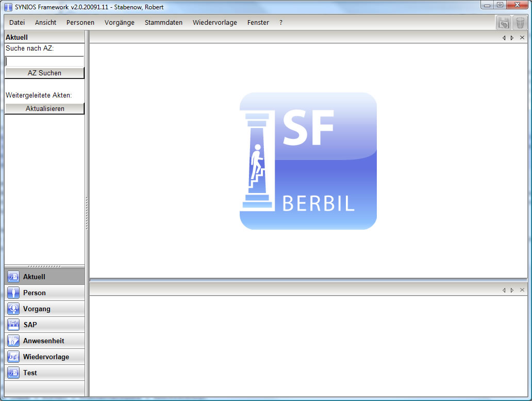Image resolution: width=532 pixels, height=401 pixels.
Task: Click the AZ Suchen button
Action: pos(44,73)
